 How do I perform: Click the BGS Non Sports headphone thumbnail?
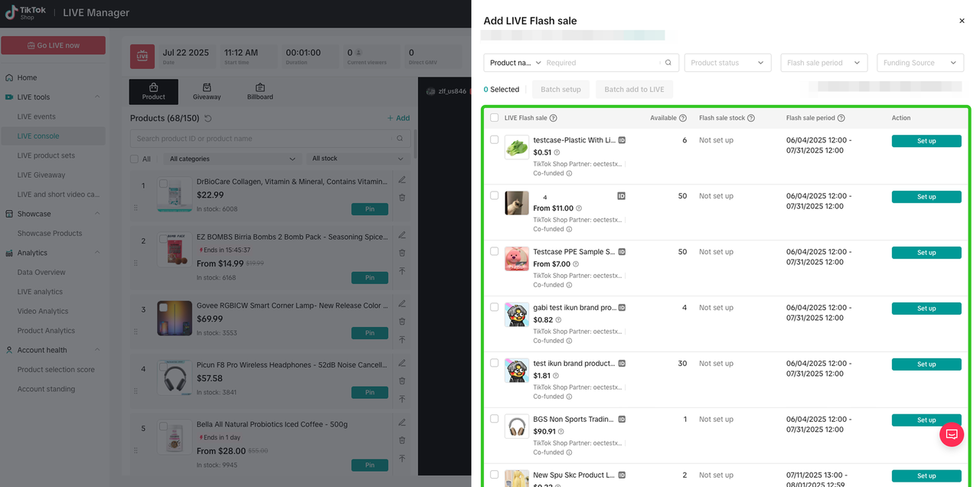[x=517, y=427]
